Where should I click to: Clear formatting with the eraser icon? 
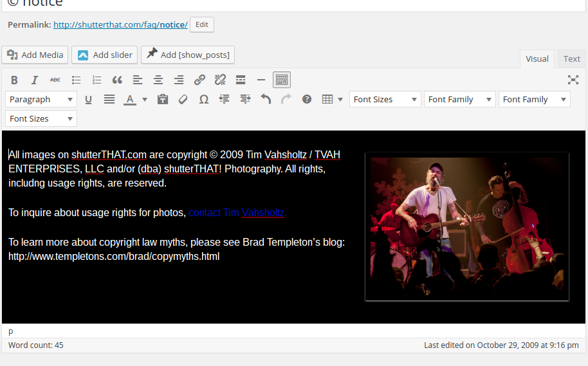(x=183, y=99)
